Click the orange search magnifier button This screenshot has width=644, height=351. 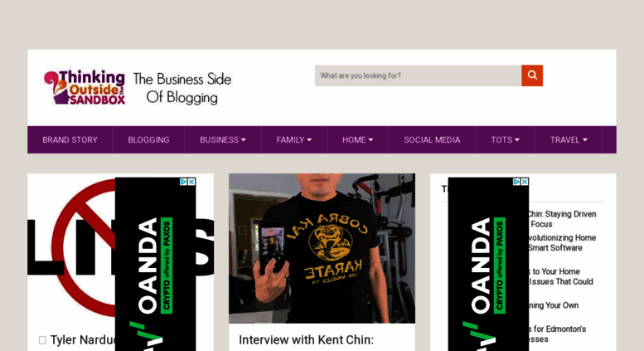(x=532, y=76)
